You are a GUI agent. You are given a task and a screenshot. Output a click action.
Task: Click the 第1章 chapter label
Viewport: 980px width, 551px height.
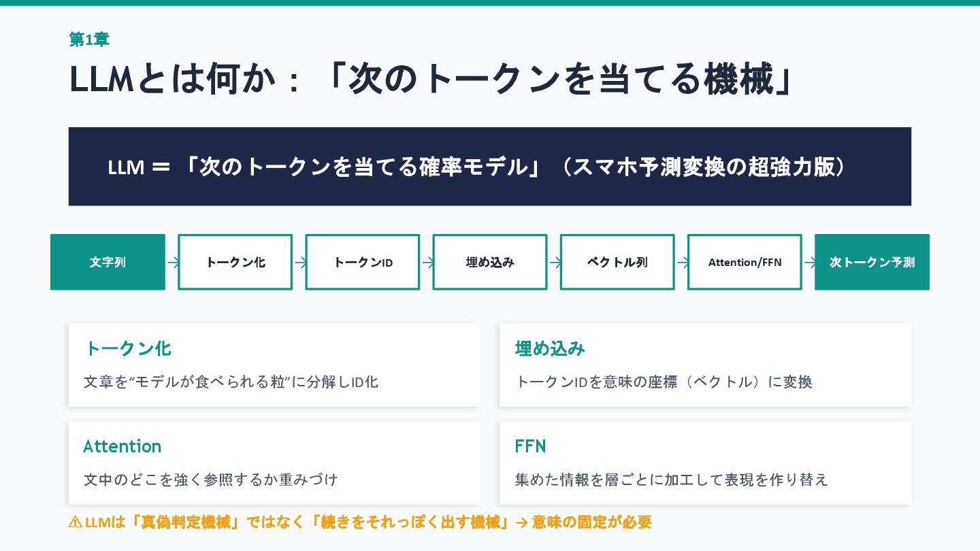(x=89, y=39)
